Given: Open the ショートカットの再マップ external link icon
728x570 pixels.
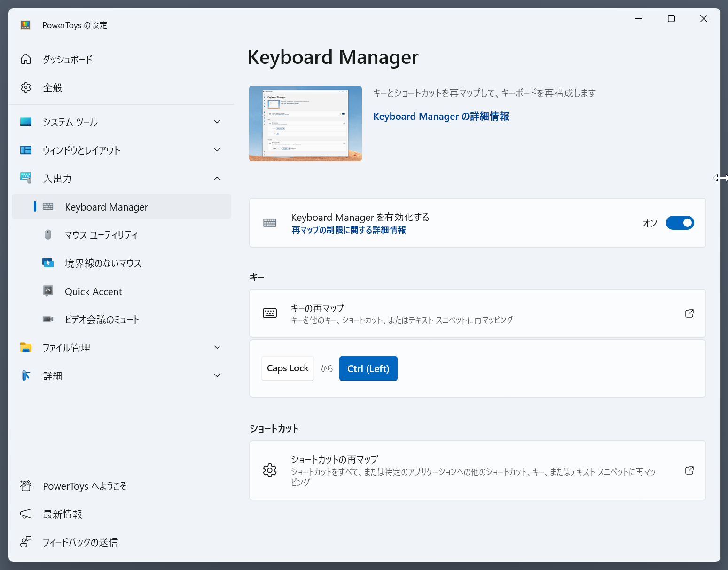Looking at the screenshot, I should (689, 470).
